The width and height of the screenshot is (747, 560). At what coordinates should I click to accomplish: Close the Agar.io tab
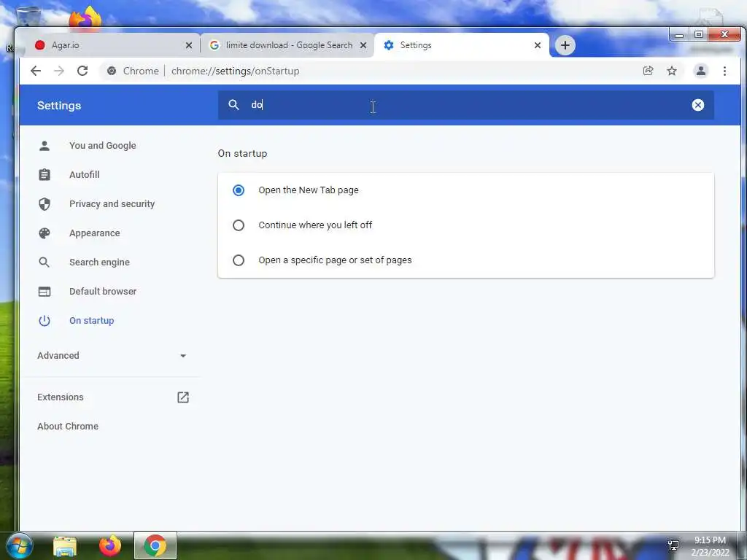189,45
